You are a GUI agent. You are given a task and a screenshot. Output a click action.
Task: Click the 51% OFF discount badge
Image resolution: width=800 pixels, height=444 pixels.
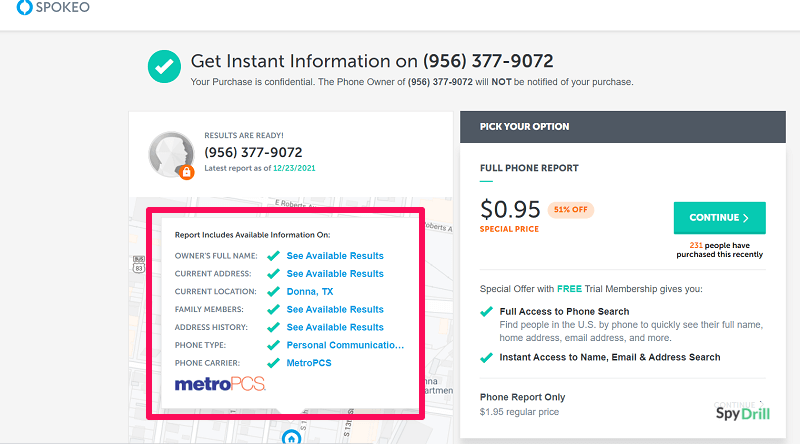pyautogui.click(x=571, y=210)
